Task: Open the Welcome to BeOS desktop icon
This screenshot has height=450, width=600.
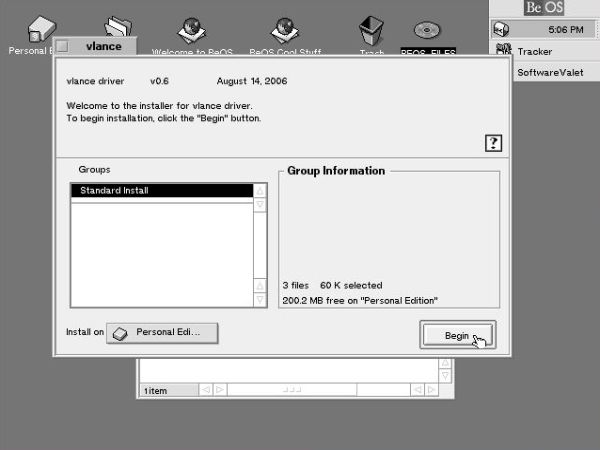Action: (191, 31)
